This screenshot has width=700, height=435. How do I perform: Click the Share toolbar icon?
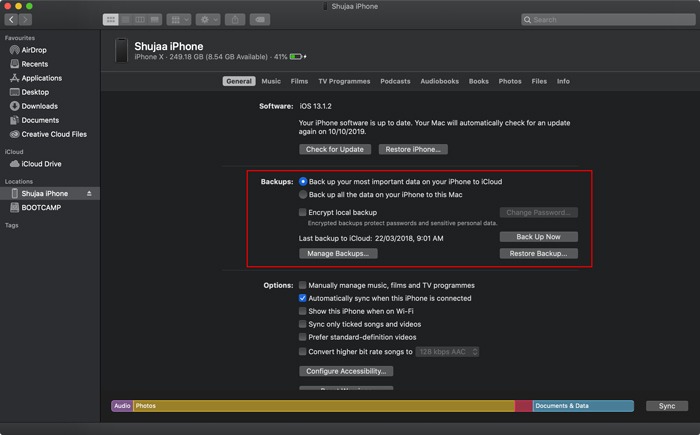235,19
